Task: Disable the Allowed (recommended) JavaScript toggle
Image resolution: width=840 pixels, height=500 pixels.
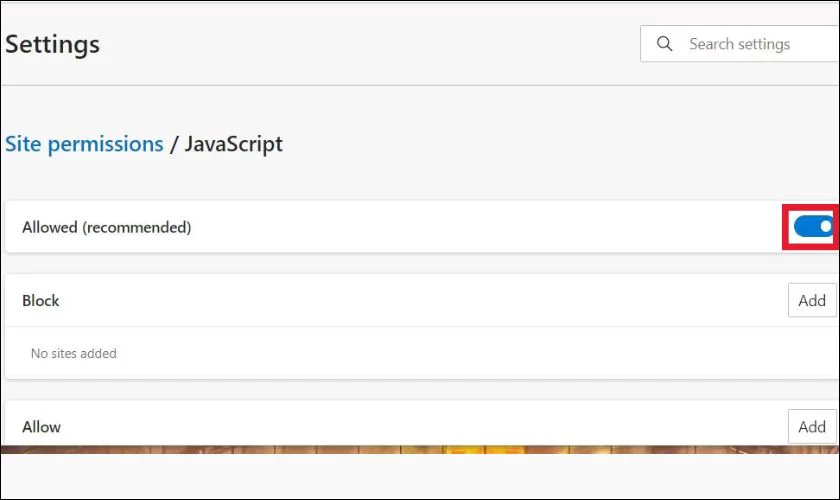Action: 814,227
